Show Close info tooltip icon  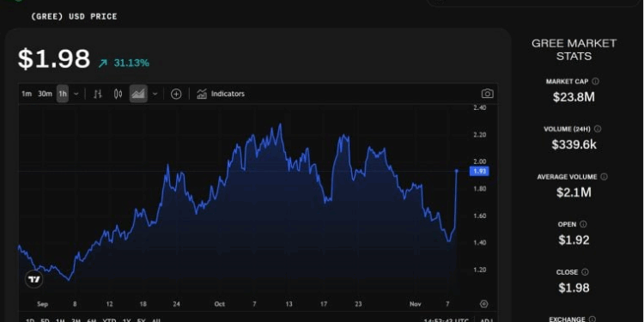585,272
